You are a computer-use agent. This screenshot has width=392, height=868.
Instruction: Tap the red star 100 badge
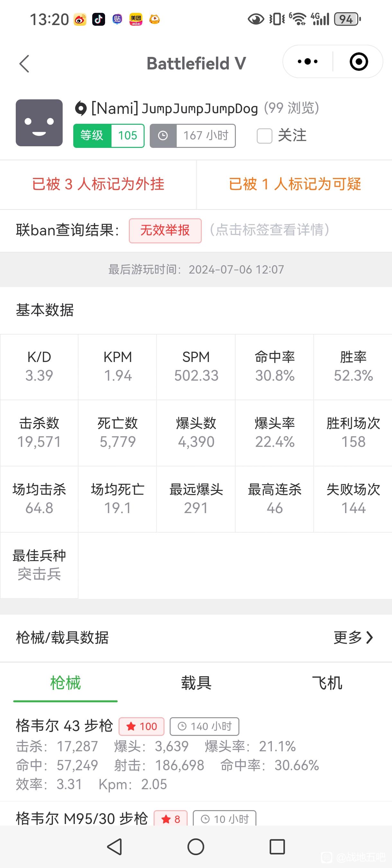[141, 727]
